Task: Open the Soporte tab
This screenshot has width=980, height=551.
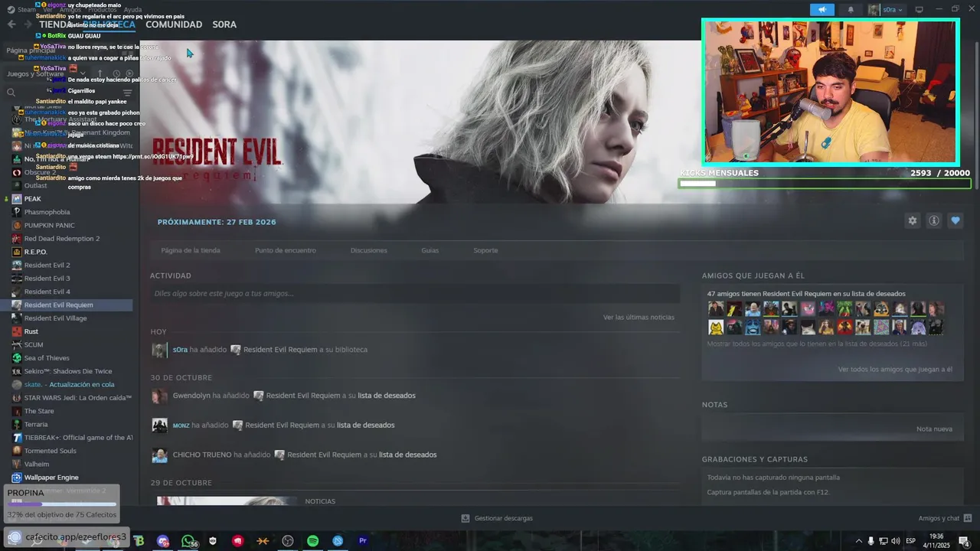Action: coord(485,250)
